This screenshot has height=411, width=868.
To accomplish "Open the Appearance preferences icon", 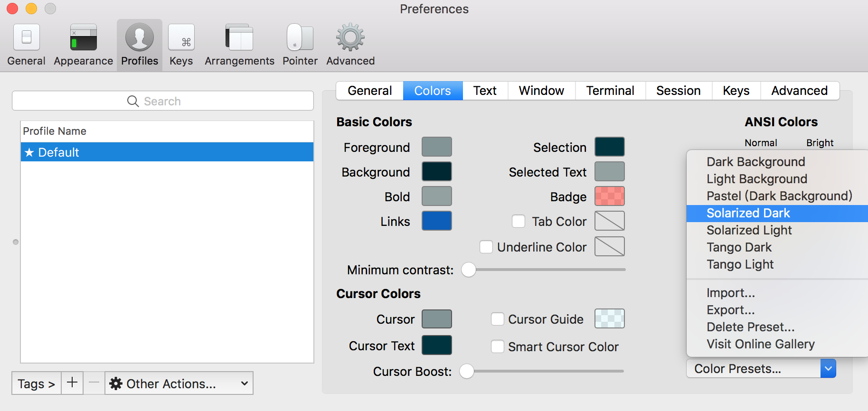I will point(84,38).
